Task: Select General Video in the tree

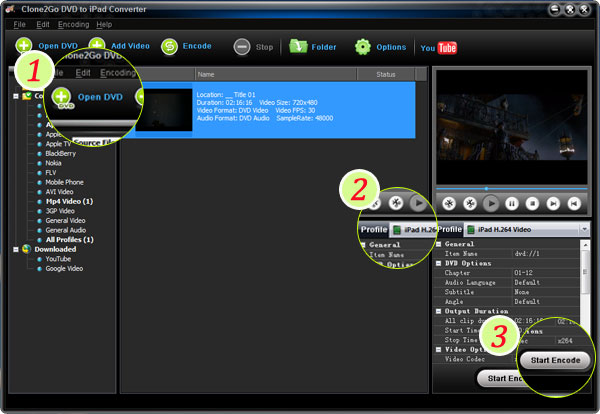Action: (65, 221)
